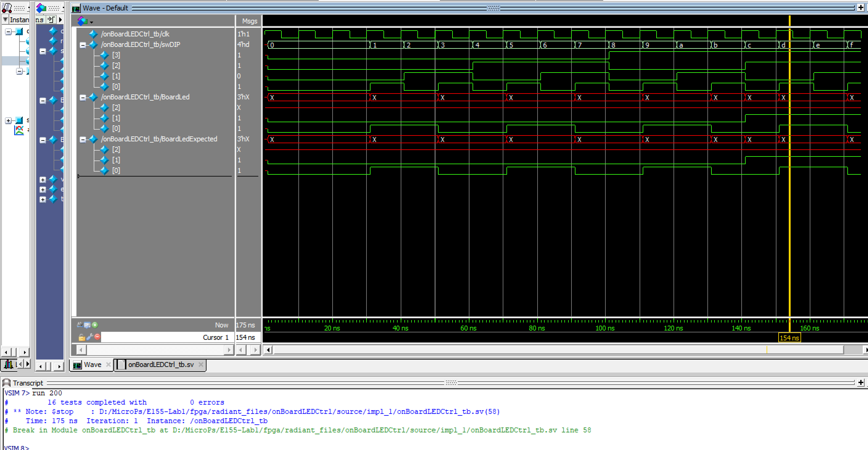868x450 pixels.
Task: Click the grid and timeline properties icon
Action: (x=87, y=325)
